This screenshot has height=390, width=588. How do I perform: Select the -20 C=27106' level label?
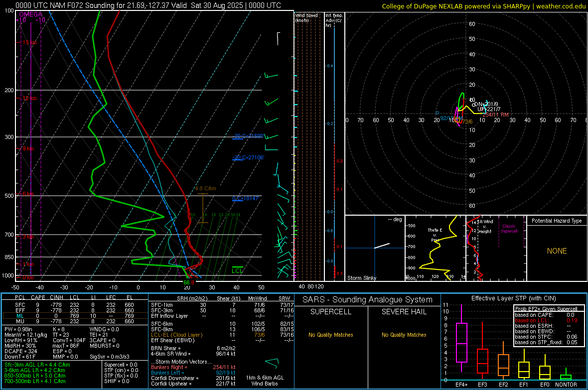point(248,157)
